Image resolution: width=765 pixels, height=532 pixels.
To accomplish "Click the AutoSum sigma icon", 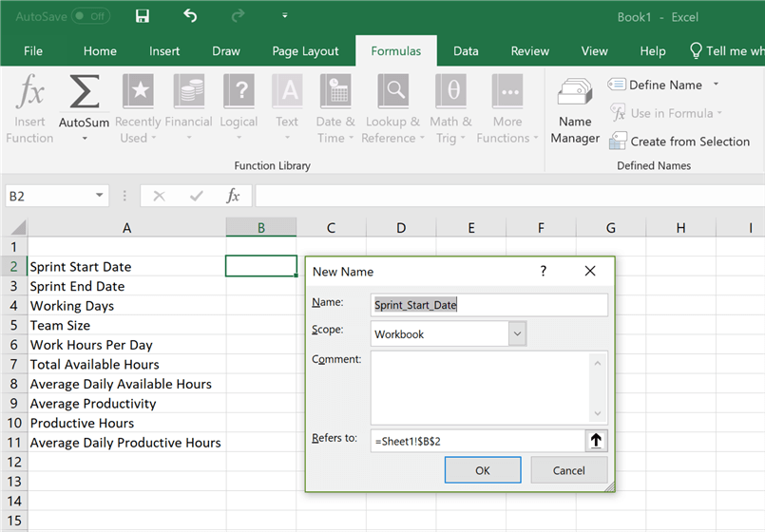I will [x=84, y=94].
